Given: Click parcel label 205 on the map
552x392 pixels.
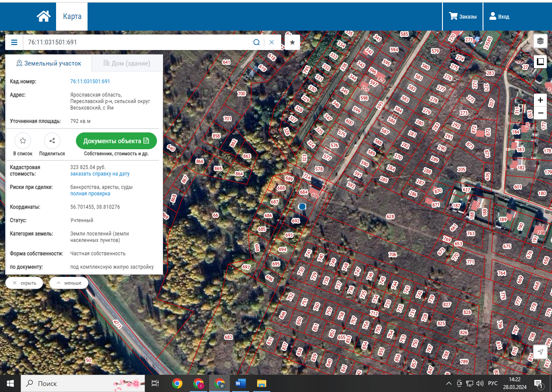Looking at the screenshot, I should (x=461, y=169).
